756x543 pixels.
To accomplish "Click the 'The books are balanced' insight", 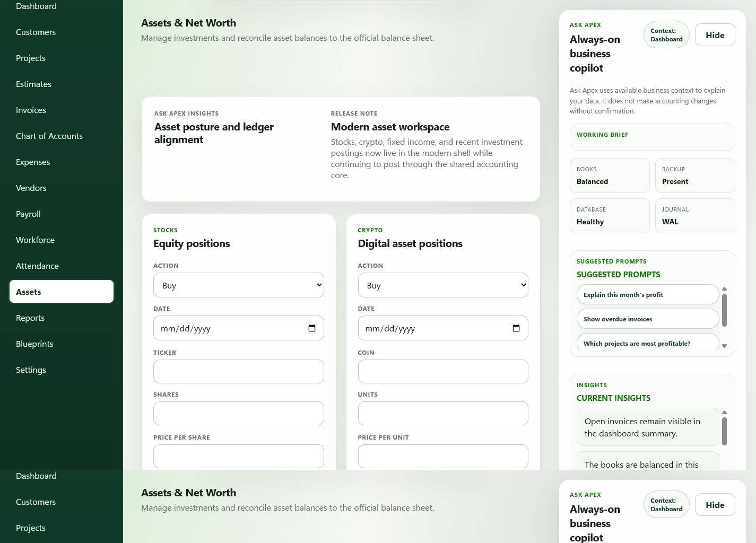I will [x=648, y=461].
